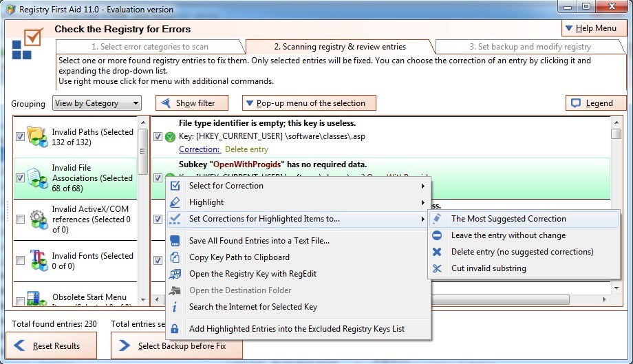Click the 'Total found entries: 230' status text
The height and width of the screenshot is (364, 633).
(x=54, y=323)
